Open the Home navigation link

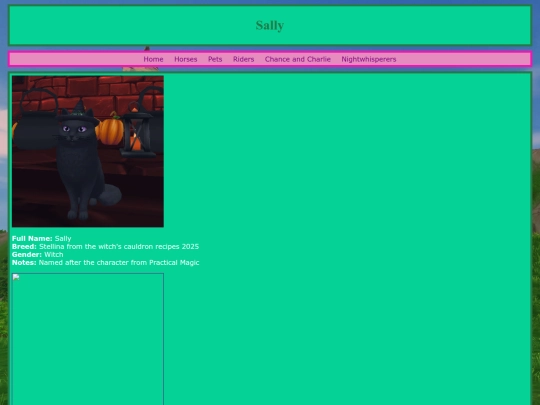click(153, 59)
